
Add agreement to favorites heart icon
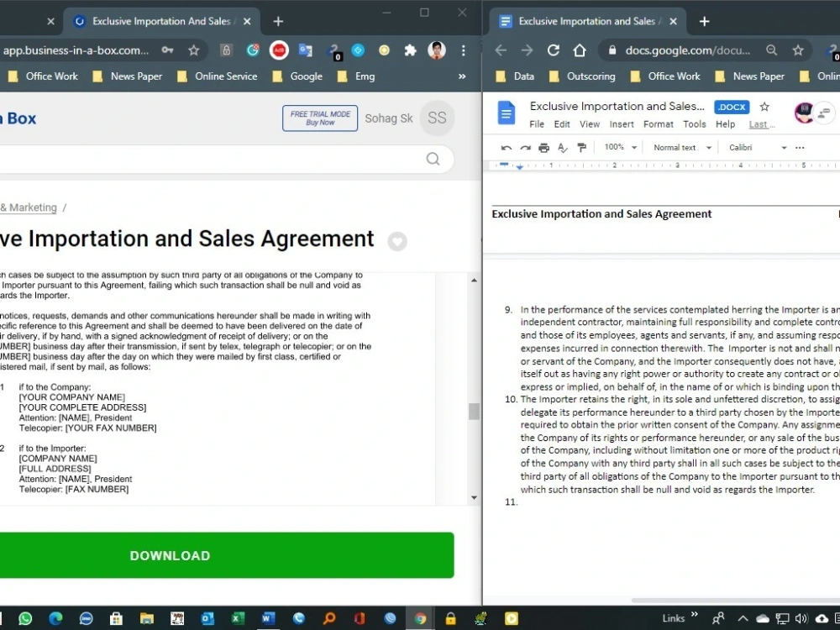coord(397,242)
